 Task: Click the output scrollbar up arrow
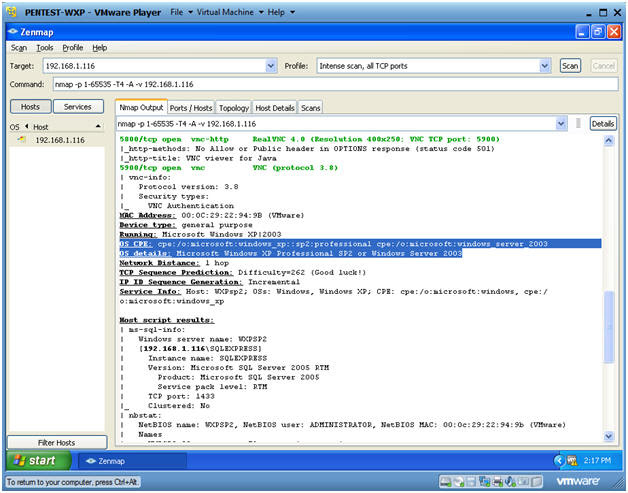pyautogui.click(x=608, y=141)
